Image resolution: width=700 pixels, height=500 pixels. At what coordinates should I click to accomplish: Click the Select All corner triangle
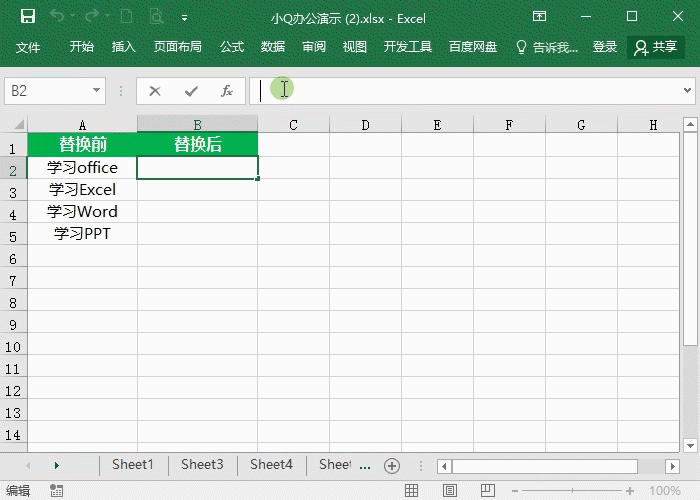18,124
